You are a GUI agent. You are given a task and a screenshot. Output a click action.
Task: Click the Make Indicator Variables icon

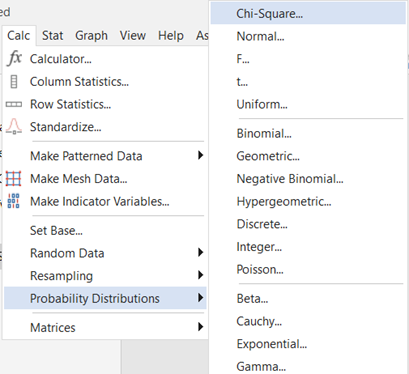pos(14,201)
